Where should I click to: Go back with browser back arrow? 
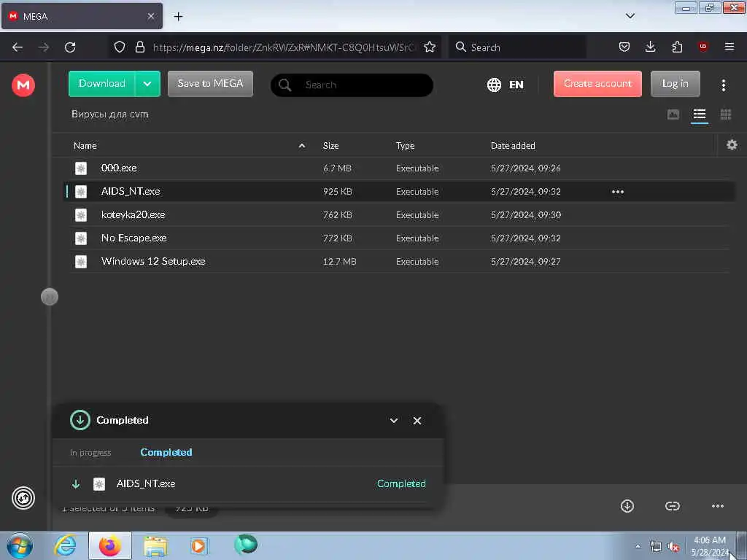[18, 47]
